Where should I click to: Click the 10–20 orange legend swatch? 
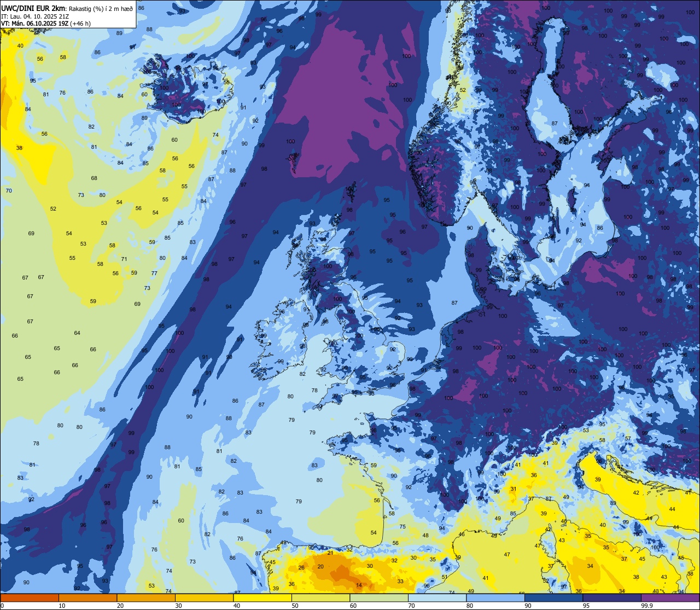click(87, 597)
